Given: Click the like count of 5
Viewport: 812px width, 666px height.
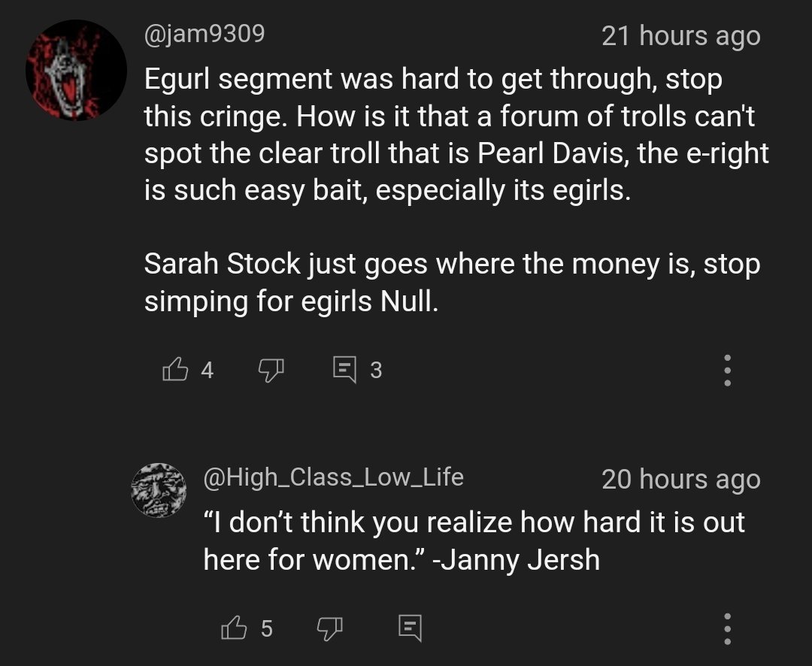Looking at the screenshot, I should pos(266,628).
